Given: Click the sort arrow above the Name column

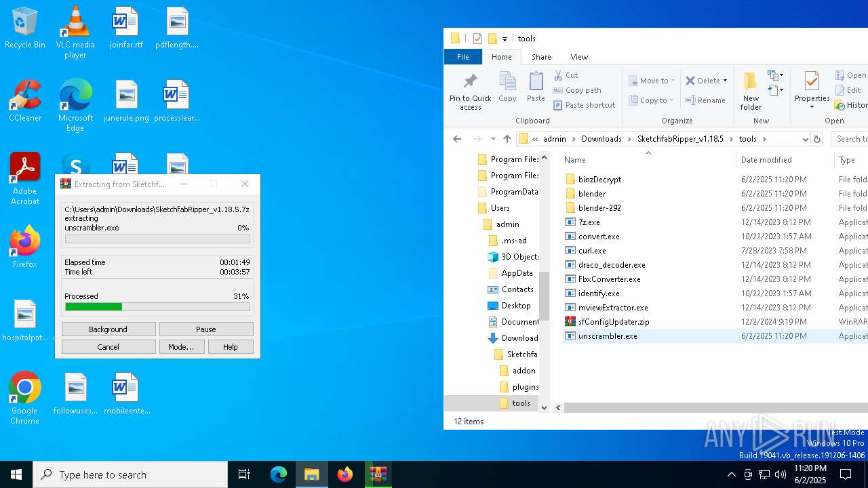Looking at the screenshot, I should 648,152.
